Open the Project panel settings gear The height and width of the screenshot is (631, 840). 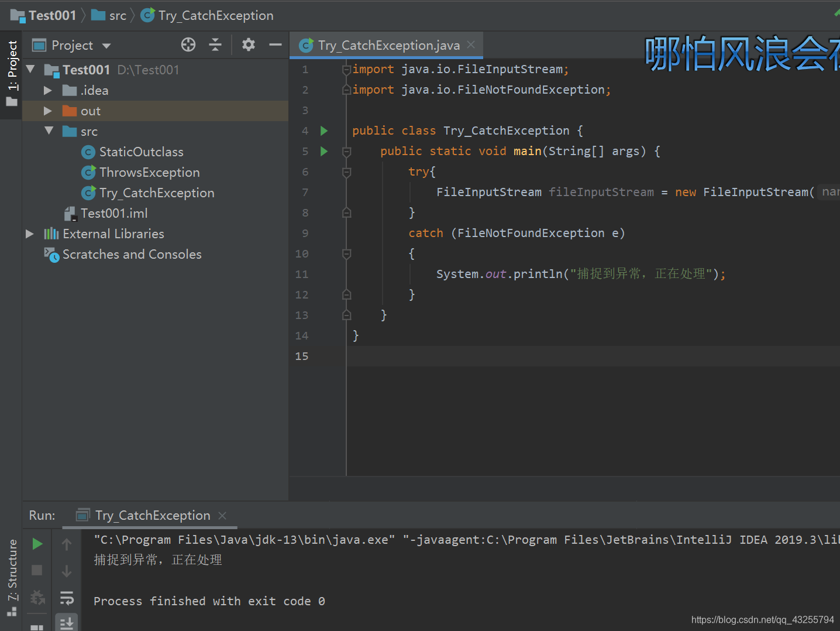249,45
